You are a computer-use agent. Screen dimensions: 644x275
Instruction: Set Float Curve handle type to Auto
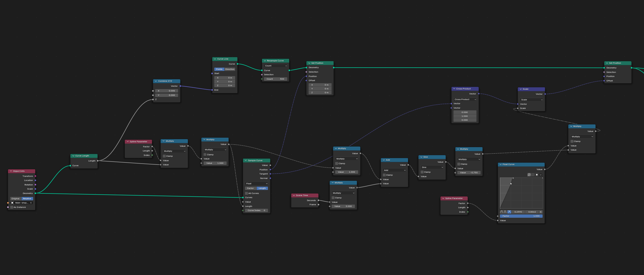501,212
